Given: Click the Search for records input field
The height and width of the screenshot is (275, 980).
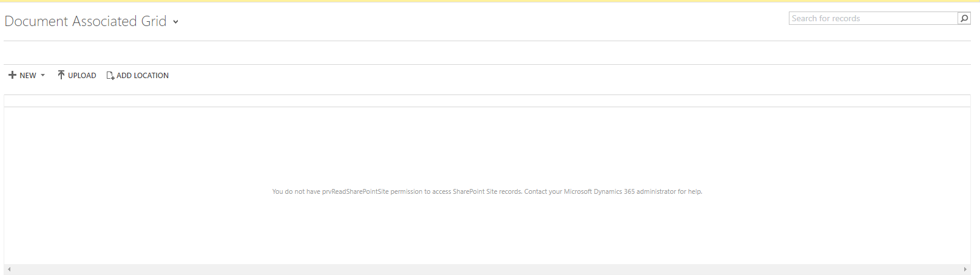Looking at the screenshot, I should (874, 18).
